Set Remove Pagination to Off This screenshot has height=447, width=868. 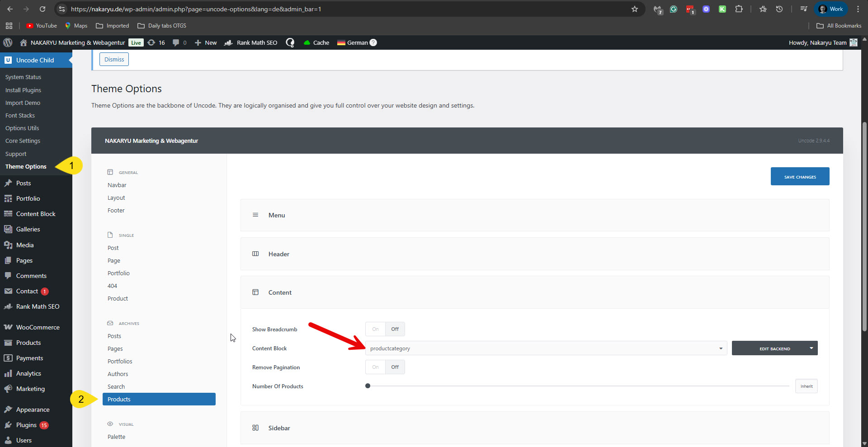[x=395, y=367]
